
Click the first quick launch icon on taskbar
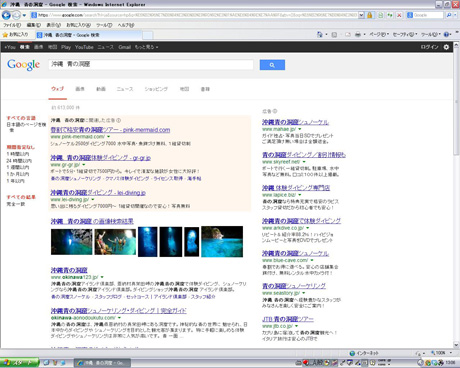coord(46,362)
